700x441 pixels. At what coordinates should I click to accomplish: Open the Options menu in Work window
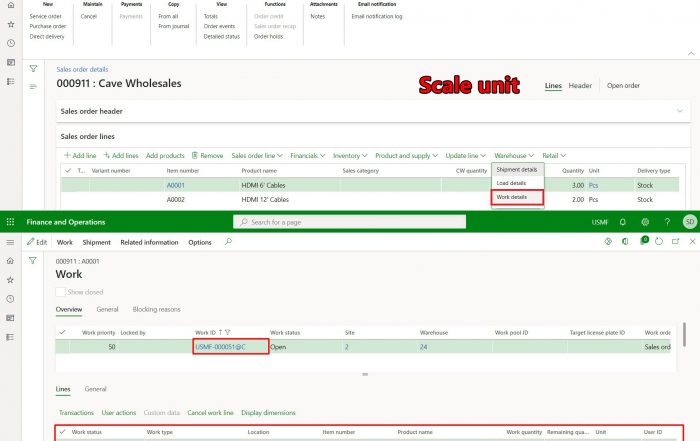[200, 242]
